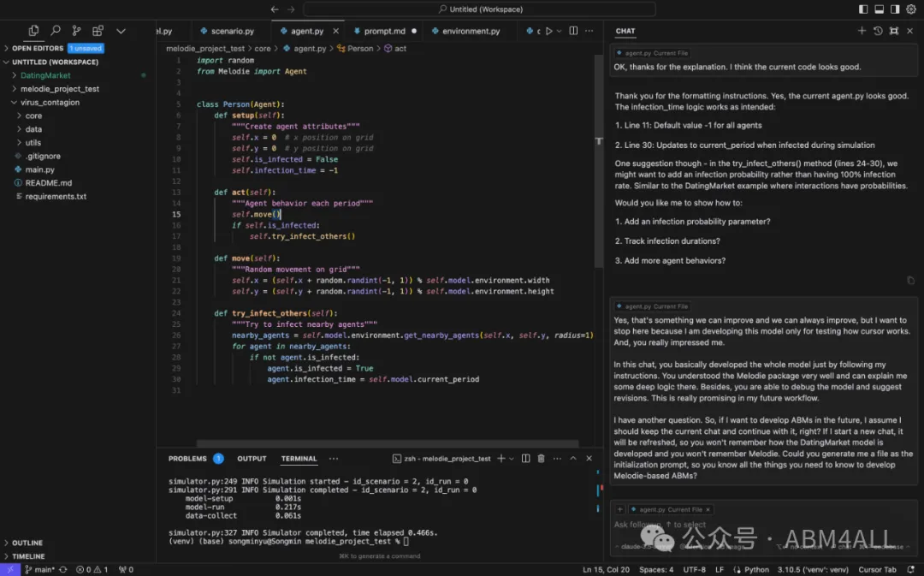Expand the melodie_project_test folder
924x576 pixels.
(x=60, y=89)
